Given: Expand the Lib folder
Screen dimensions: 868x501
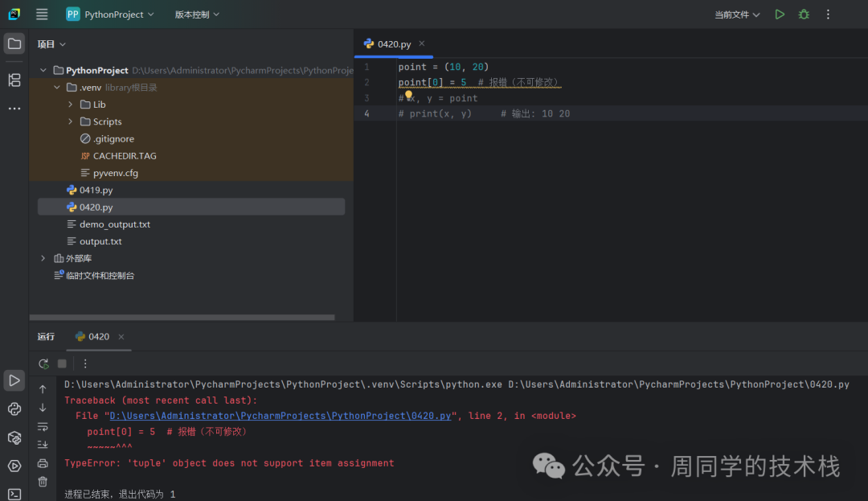Looking at the screenshot, I should pyautogui.click(x=71, y=105).
